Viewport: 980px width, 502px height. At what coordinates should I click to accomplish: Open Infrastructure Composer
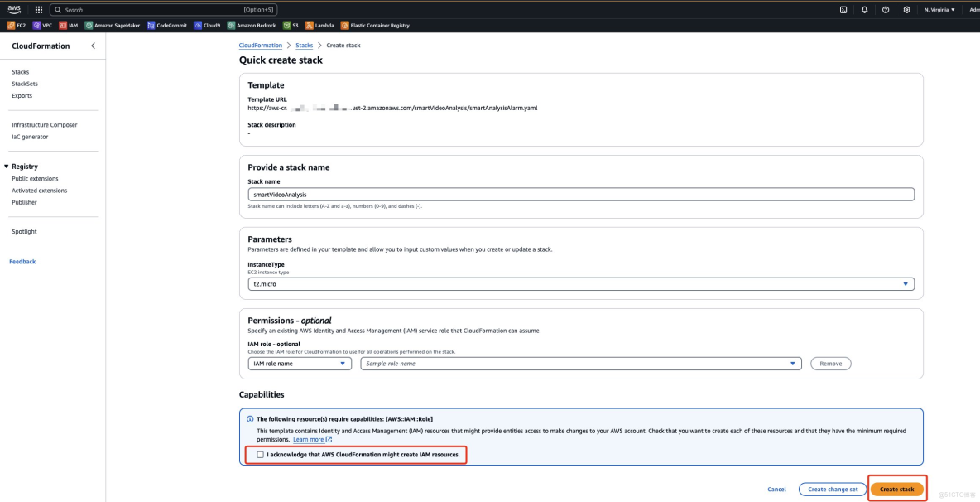pos(45,125)
